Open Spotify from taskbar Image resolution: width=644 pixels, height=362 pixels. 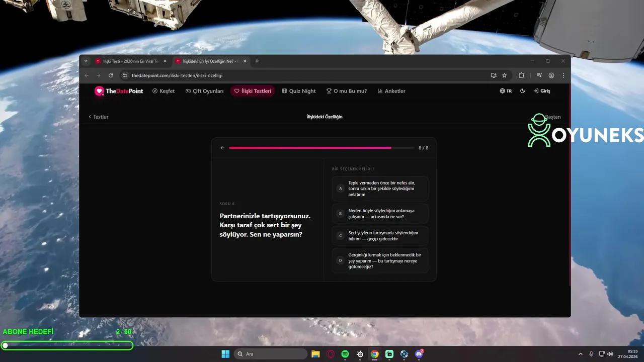pyautogui.click(x=345, y=354)
